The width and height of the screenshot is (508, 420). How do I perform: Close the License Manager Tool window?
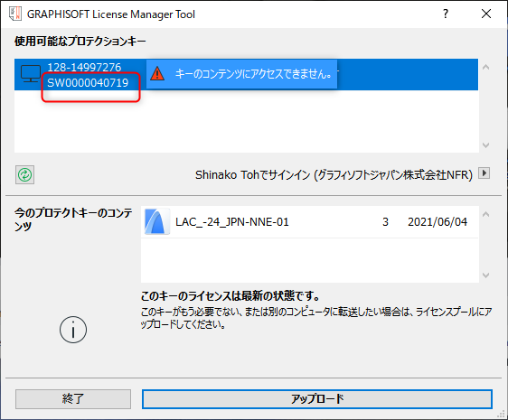(x=486, y=14)
